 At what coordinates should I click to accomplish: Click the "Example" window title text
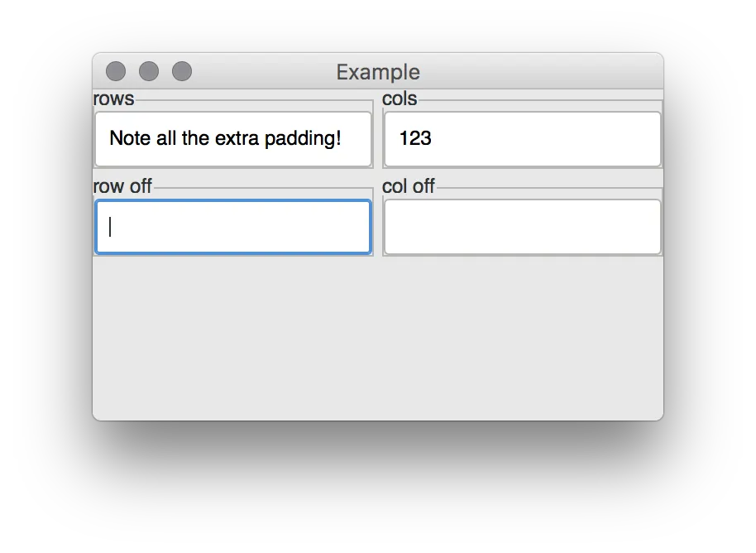[378, 72]
